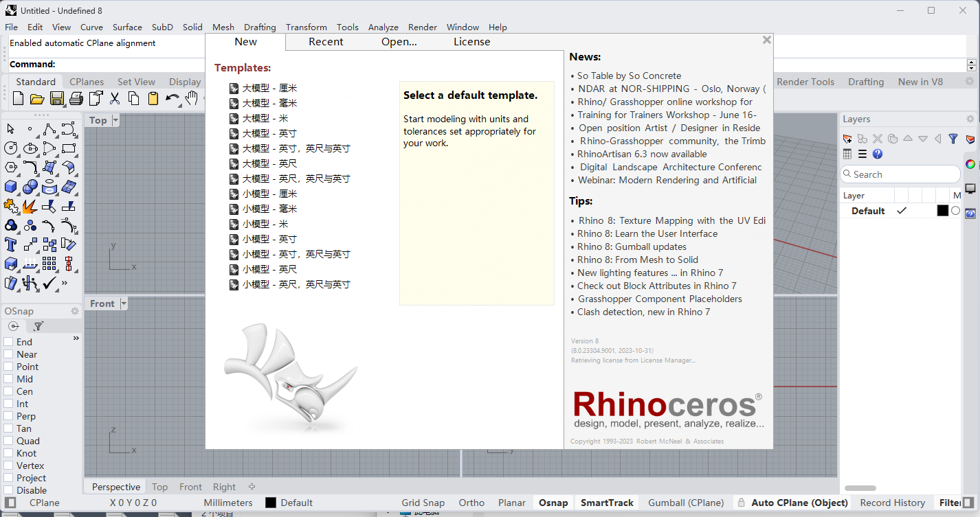The width and height of the screenshot is (980, 517).
Task: Click the blue help question icon in Layers
Action: [x=878, y=154]
